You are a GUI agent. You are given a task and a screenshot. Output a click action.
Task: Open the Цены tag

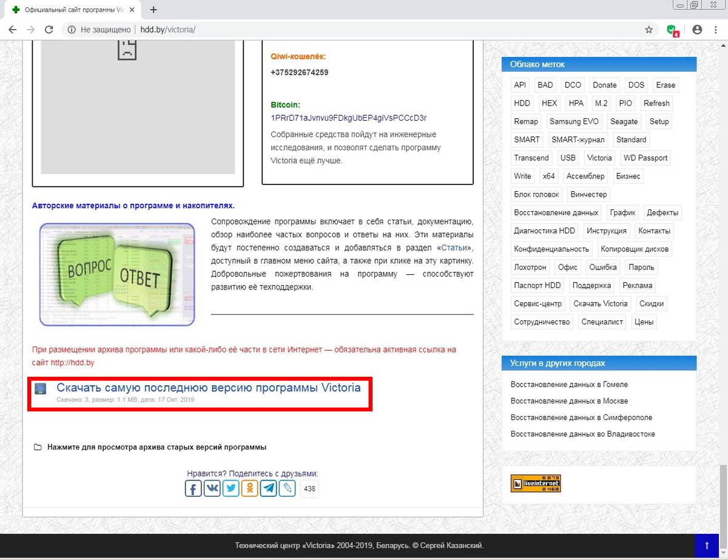point(644,322)
